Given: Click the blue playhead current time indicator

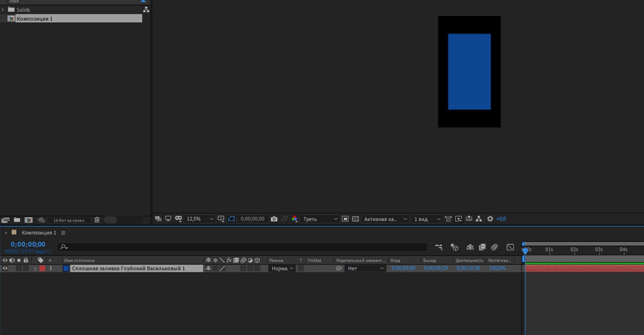Looking at the screenshot, I should pos(525,250).
